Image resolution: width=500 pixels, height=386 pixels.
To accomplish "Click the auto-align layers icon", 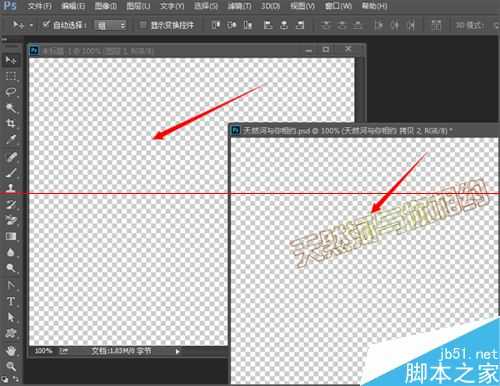I will coord(436,25).
